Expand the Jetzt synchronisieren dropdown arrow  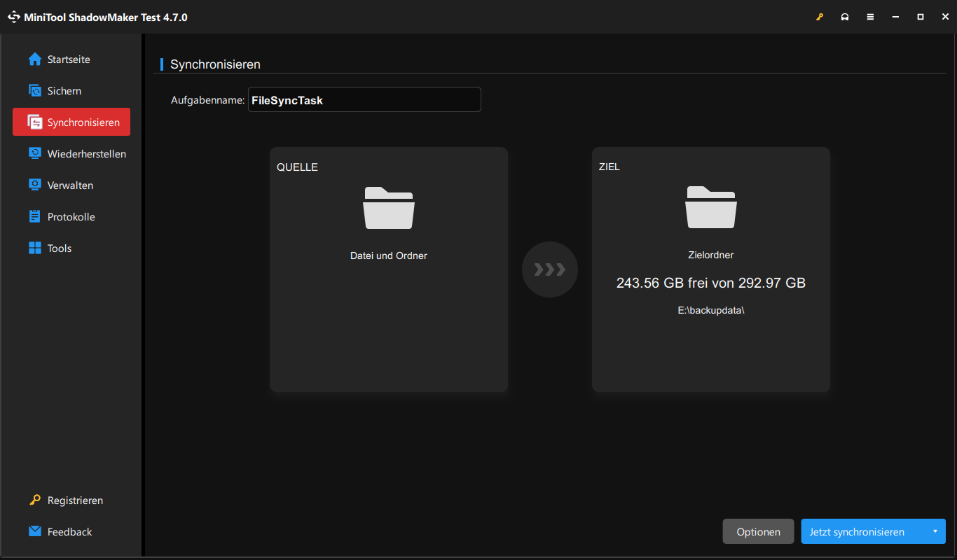(935, 531)
